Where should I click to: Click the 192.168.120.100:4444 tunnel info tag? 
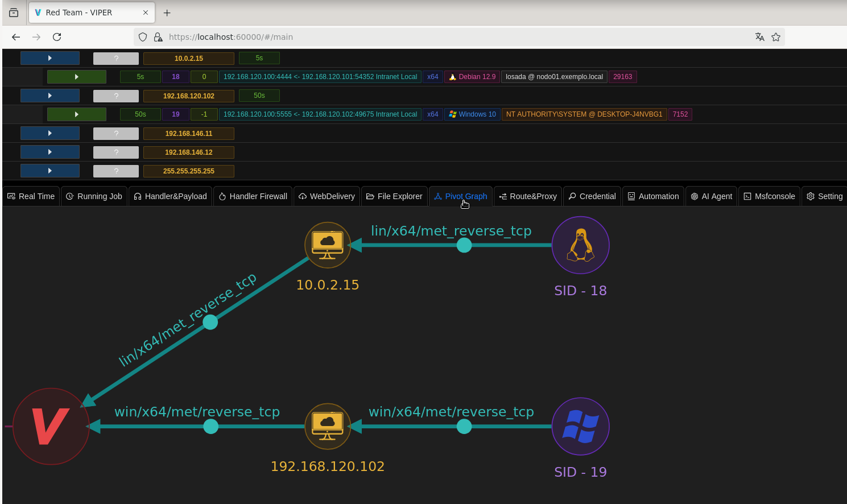320,77
